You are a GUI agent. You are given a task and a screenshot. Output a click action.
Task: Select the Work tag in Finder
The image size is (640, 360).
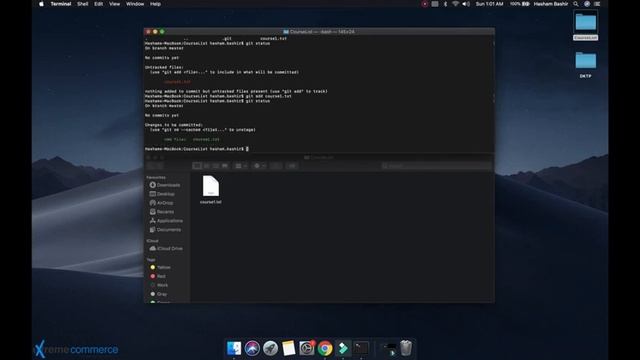[x=159, y=285]
